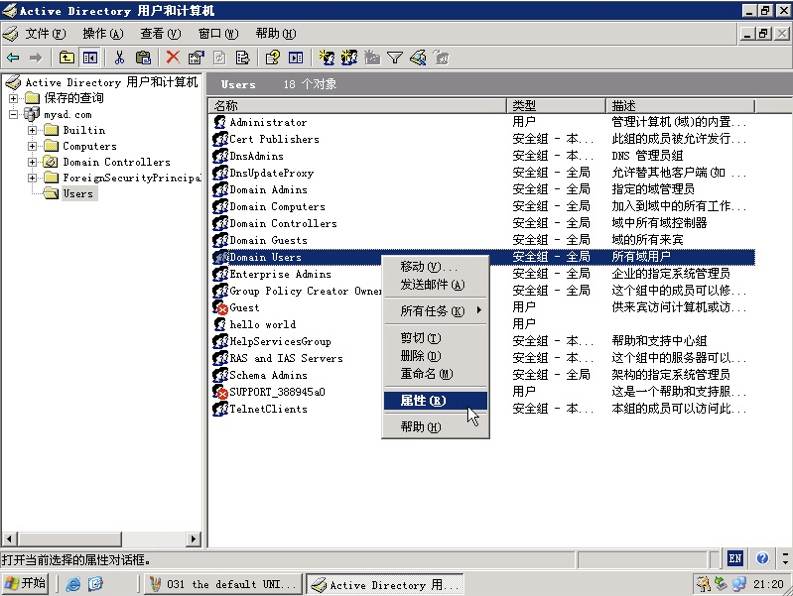This screenshot has height=596, width=793.
Task: Click the add to group toolbar icon
Action: click(441, 58)
